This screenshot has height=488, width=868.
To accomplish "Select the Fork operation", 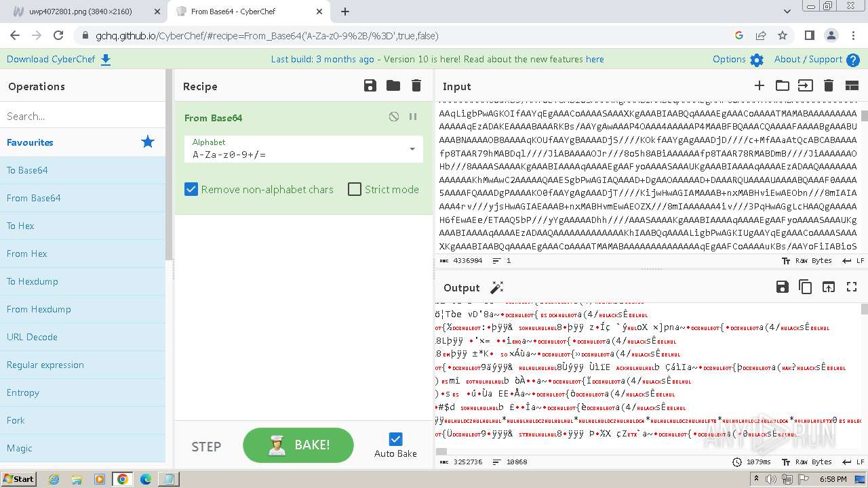I will coord(83,420).
